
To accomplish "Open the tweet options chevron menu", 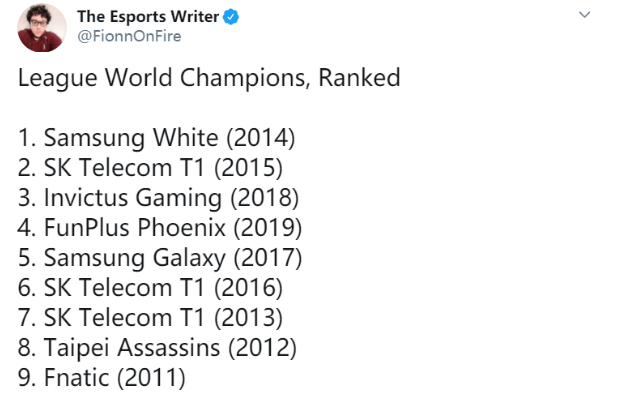I will [x=585, y=16].
